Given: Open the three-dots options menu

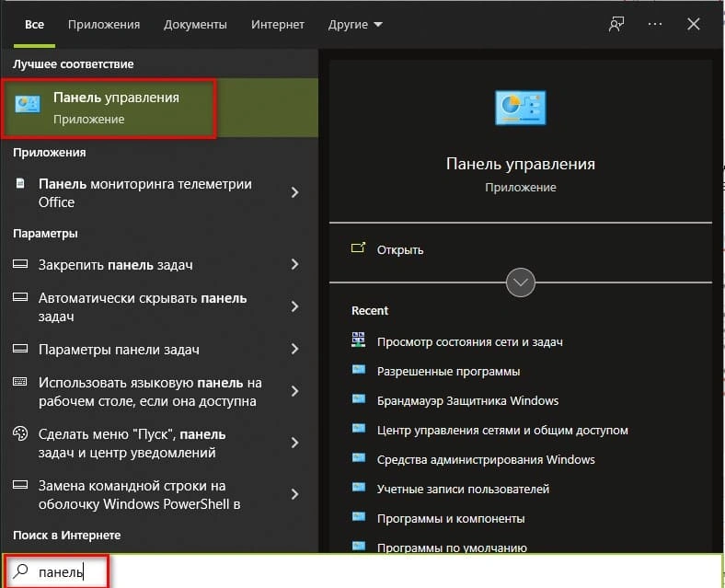Looking at the screenshot, I should coord(655,24).
